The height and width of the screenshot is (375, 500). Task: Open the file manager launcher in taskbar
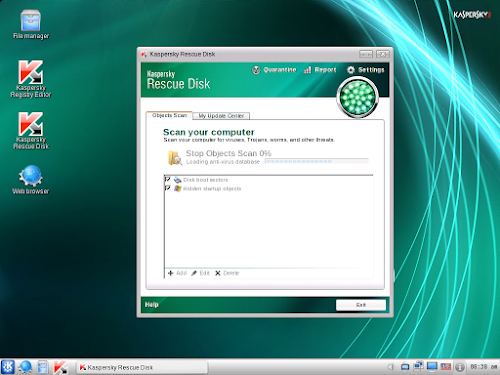click(x=42, y=367)
